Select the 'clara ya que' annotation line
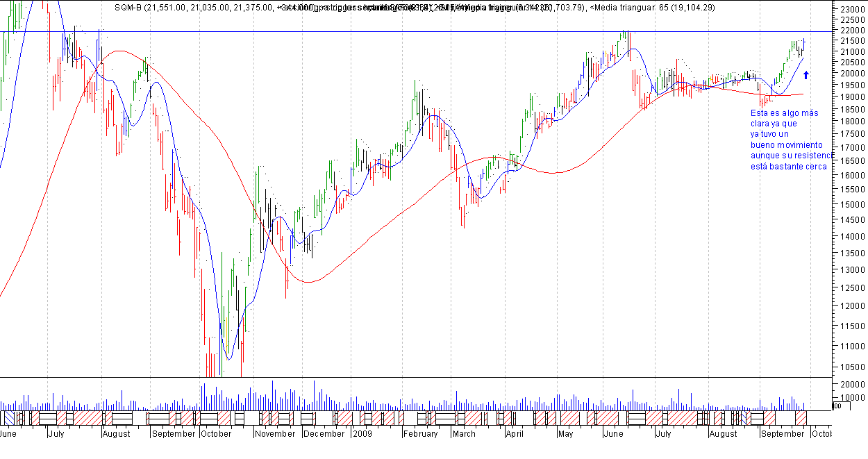 774,124
